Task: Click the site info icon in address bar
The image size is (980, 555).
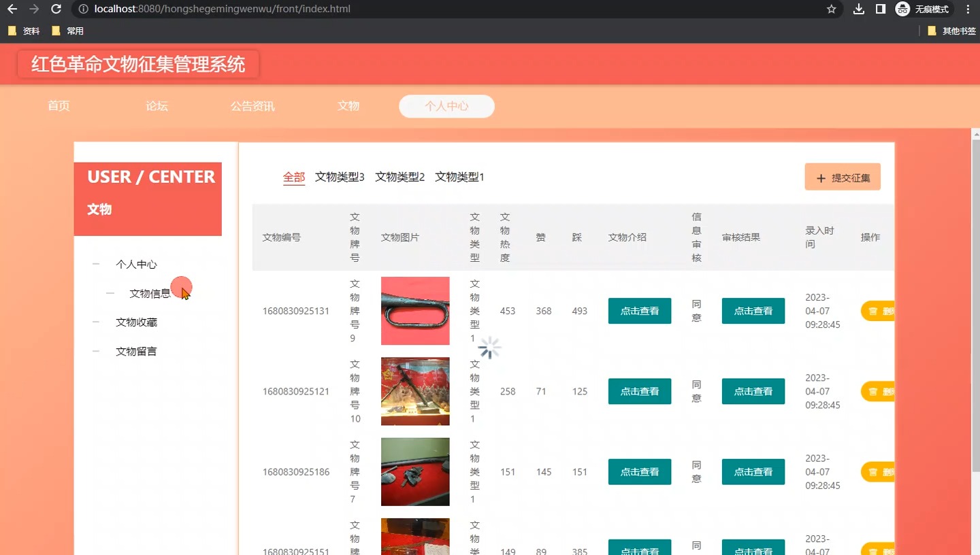Action: [83, 10]
